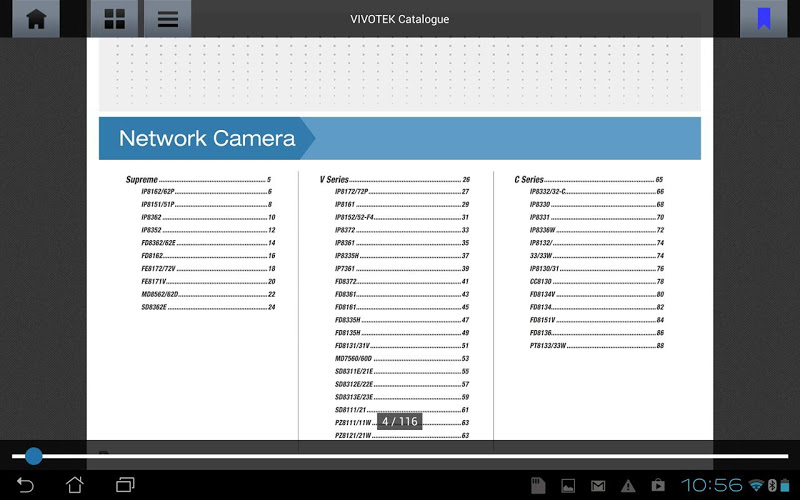The height and width of the screenshot is (500, 800).
Task: Tap the VIVOTEK Catalogue title
Action: pos(399,19)
